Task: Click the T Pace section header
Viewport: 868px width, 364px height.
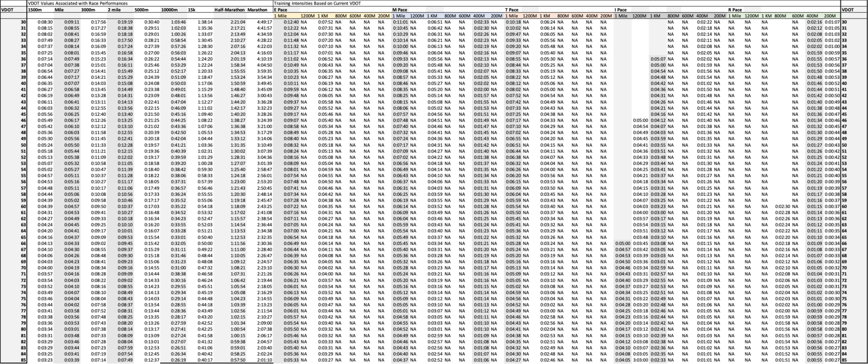Action: 512,10
